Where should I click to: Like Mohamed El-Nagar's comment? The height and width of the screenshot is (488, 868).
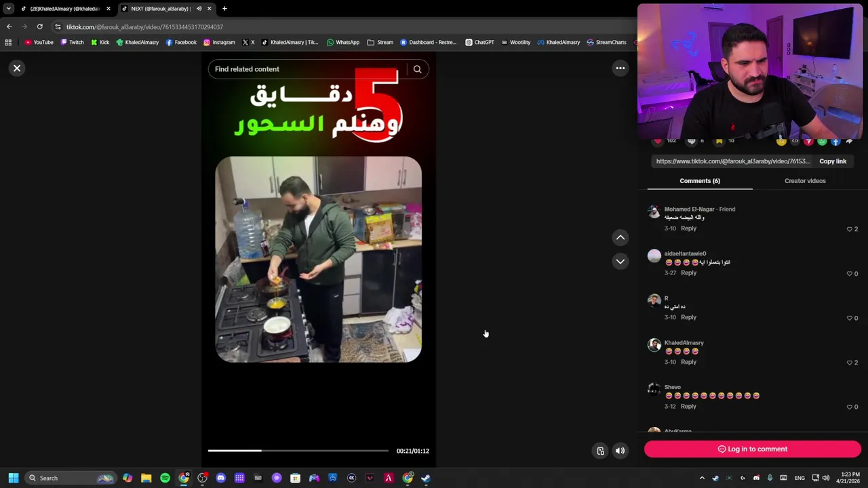[850, 229]
